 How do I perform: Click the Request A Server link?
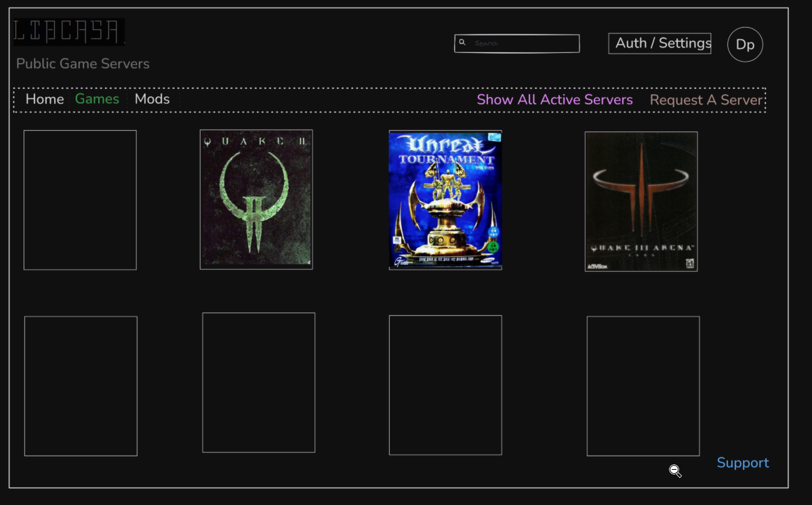point(706,100)
